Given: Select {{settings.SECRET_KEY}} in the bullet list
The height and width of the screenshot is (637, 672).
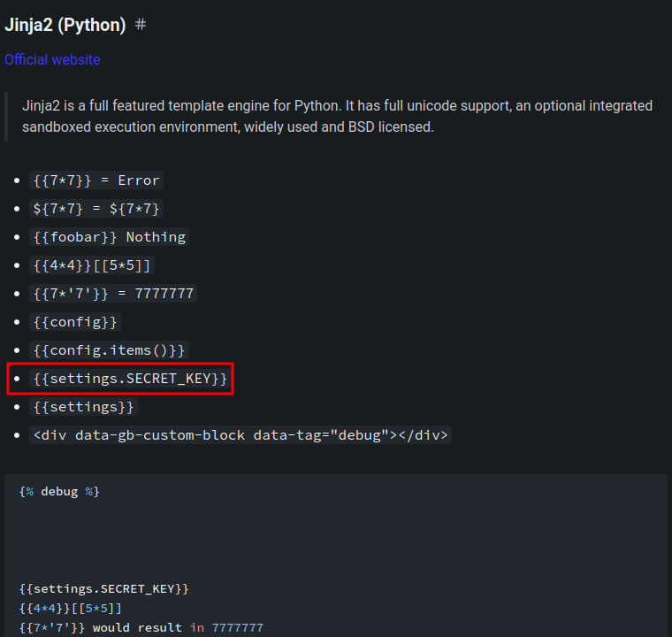Looking at the screenshot, I should (130, 379).
